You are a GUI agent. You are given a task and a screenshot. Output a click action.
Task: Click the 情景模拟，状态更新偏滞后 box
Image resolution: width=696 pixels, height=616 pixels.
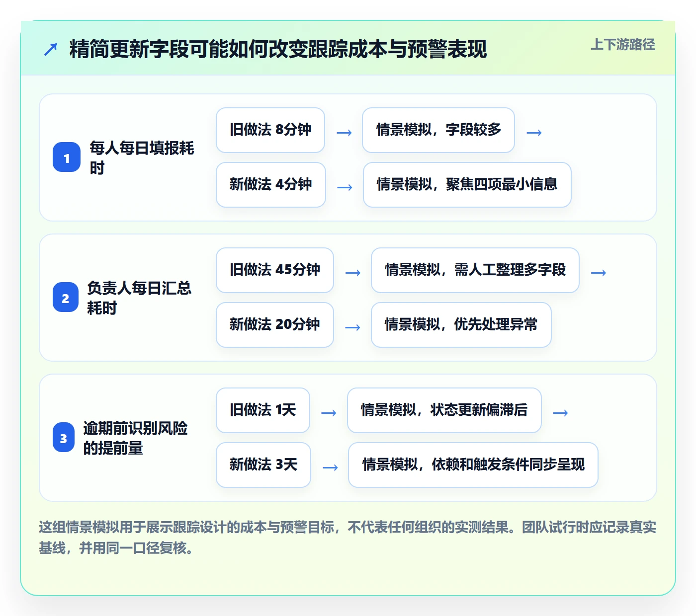444,410
